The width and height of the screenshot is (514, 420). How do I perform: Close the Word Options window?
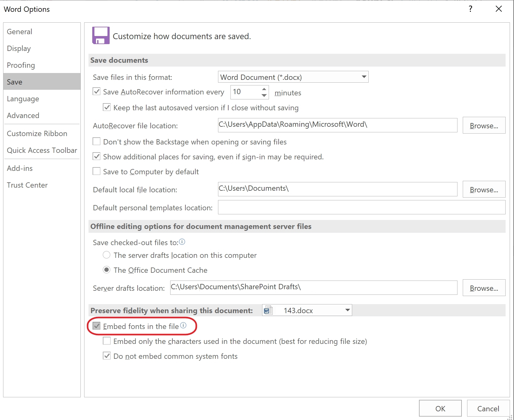tap(499, 9)
